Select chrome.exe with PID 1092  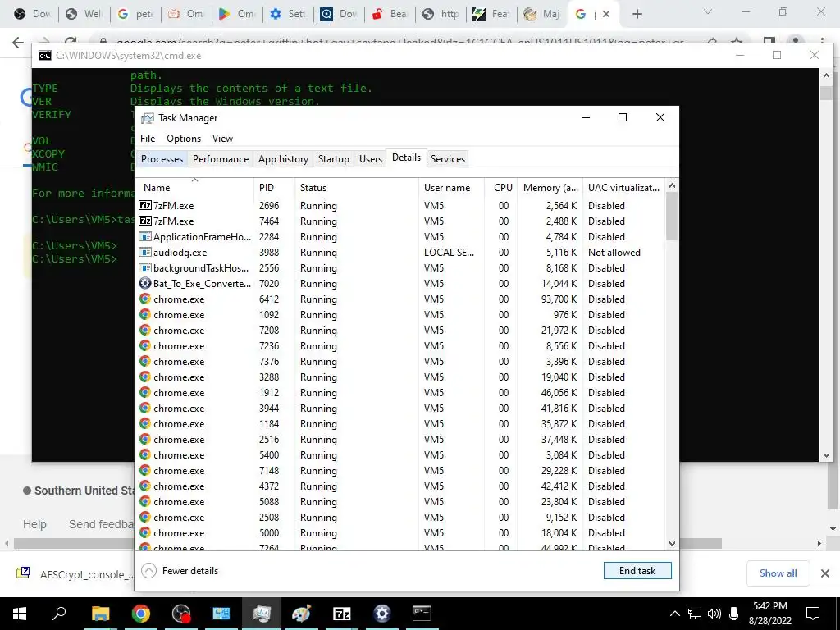coord(400,314)
